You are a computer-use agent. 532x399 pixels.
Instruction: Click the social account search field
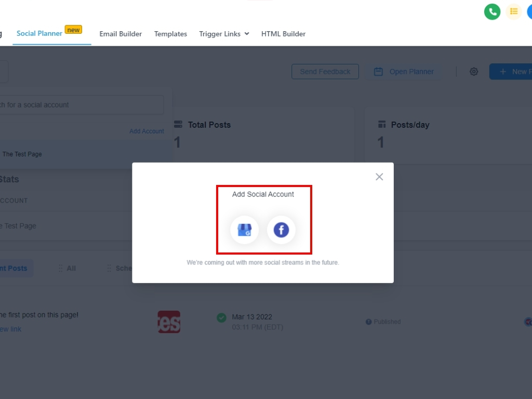82,105
